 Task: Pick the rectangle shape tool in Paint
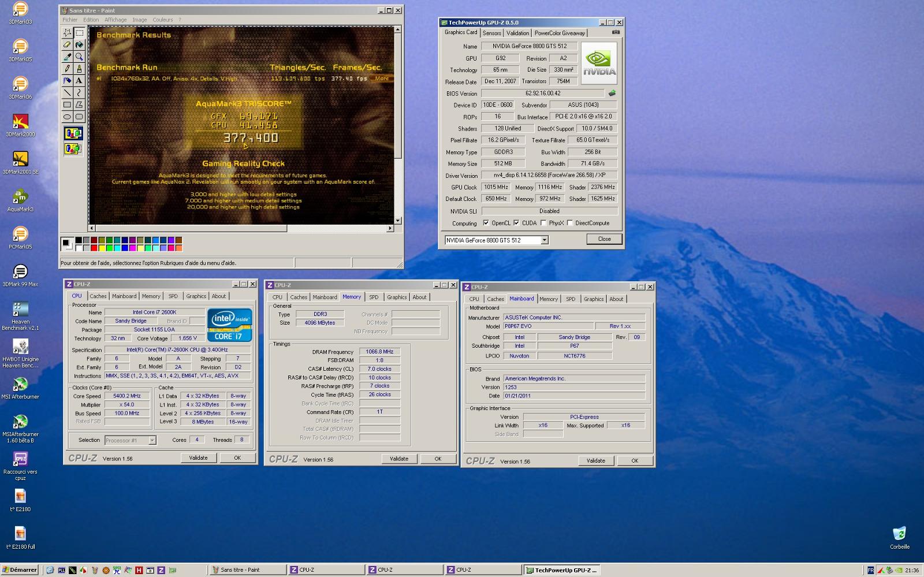(x=67, y=105)
